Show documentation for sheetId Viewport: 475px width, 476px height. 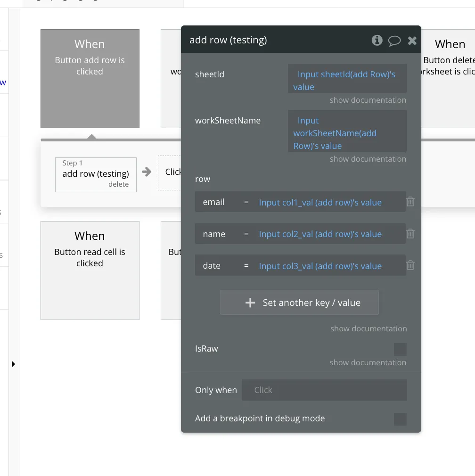[x=368, y=100]
